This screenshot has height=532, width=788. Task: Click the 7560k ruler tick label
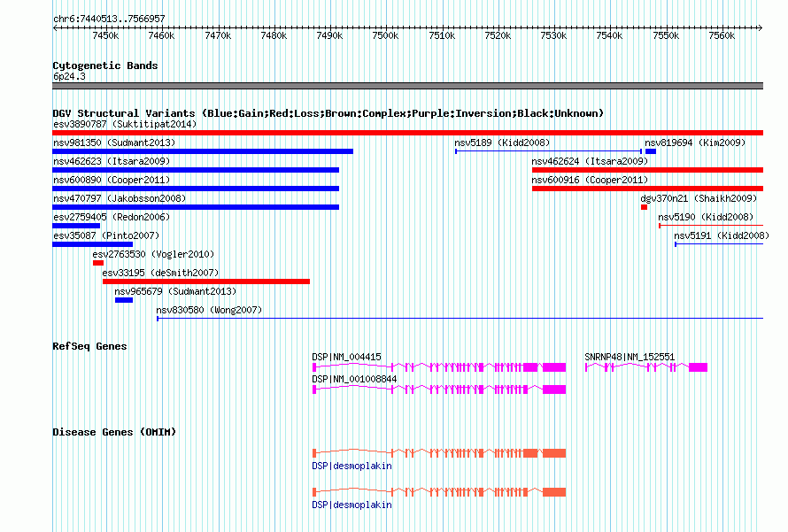click(x=722, y=35)
